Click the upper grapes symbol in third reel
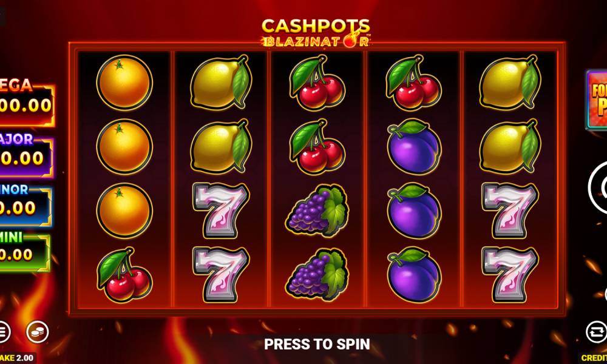 pos(317,211)
